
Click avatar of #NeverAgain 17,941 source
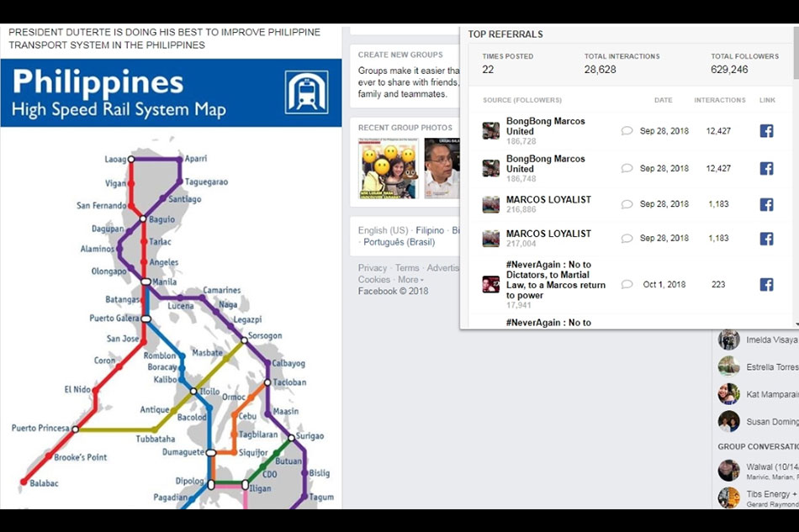click(491, 284)
